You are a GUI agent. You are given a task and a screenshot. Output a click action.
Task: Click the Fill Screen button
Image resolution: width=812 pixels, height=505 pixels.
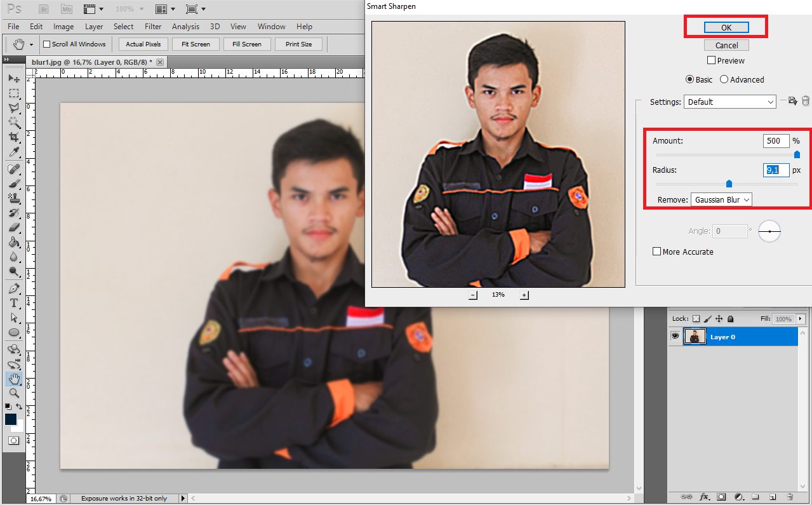point(247,44)
